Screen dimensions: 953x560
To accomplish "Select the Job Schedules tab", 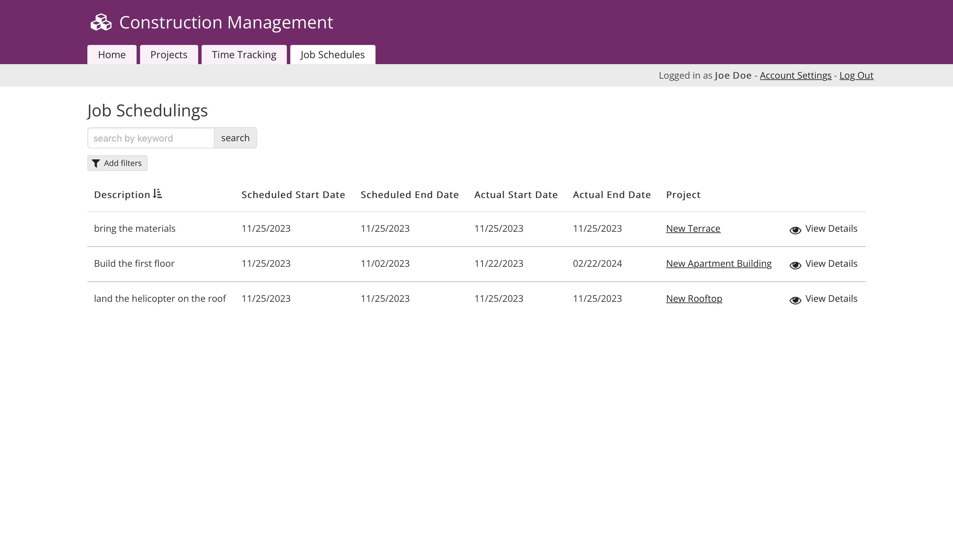I will pyautogui.click(x=332, y=55).
